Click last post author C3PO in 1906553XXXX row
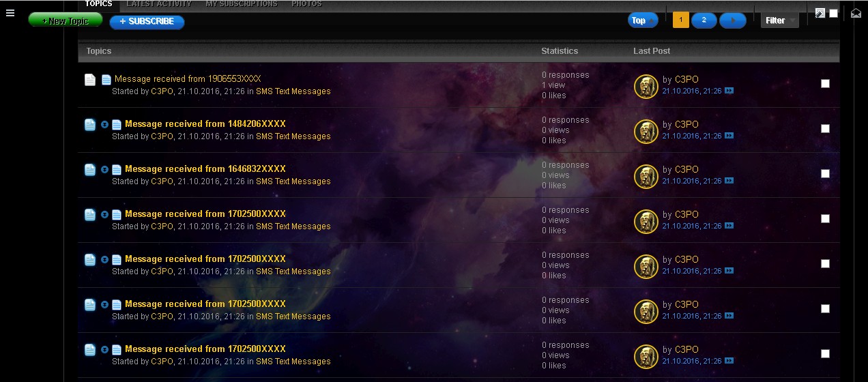This screenshot has height=382, width=868. tap(686, 80)
